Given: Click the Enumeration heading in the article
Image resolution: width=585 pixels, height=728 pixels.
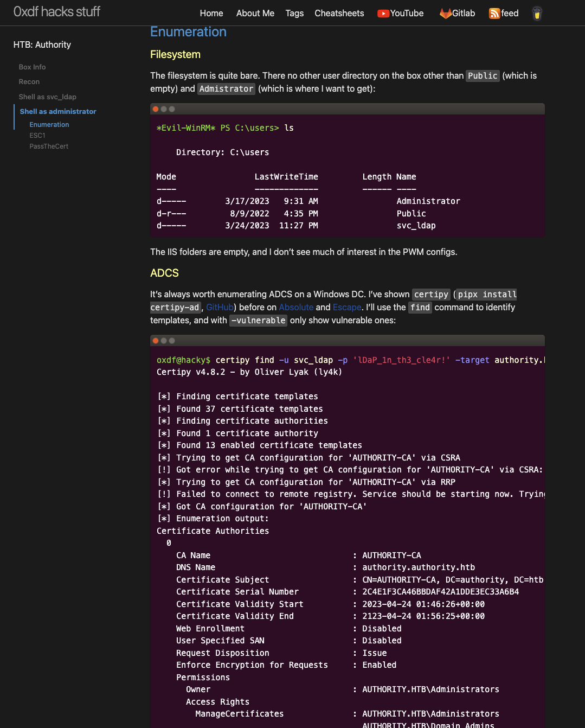Looking at the screenshot, I should pyautogui.click(x=188, y=31).
